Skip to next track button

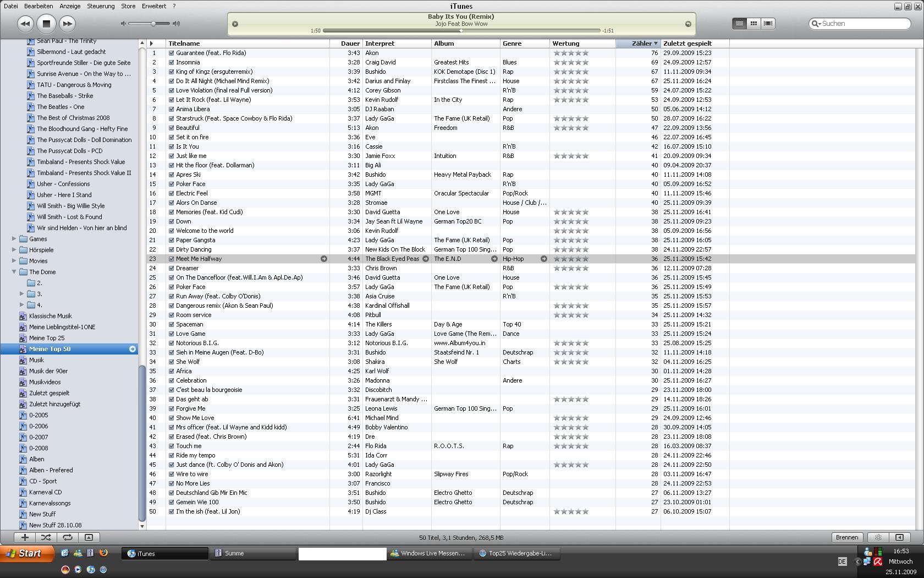[67, 24]
